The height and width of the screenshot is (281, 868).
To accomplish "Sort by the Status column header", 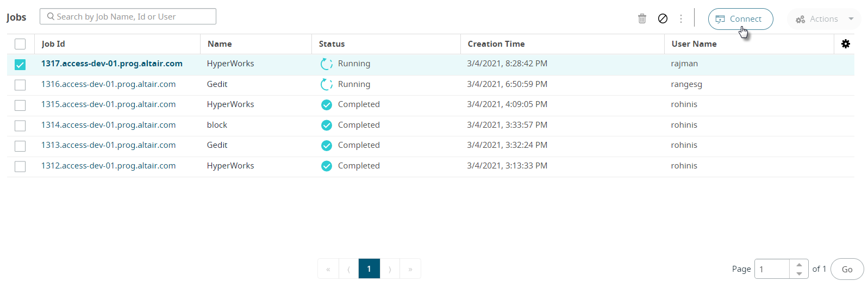I will pos(332,44).
